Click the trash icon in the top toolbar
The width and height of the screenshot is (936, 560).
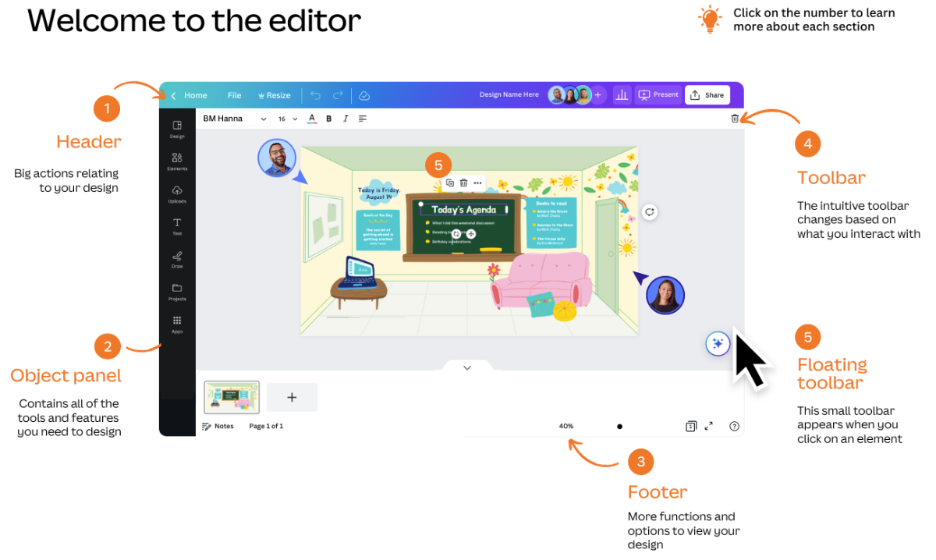[734, 119]
